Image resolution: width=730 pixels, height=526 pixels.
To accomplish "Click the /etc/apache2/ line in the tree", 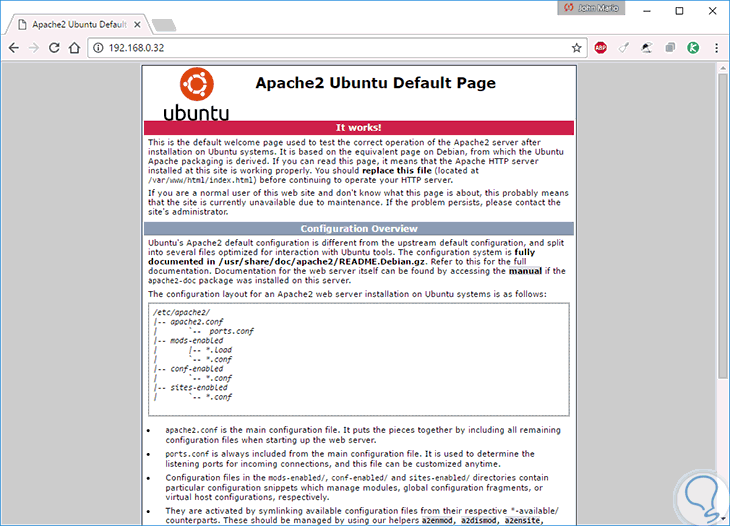I will pyautogui.click(x=182, y=312).
